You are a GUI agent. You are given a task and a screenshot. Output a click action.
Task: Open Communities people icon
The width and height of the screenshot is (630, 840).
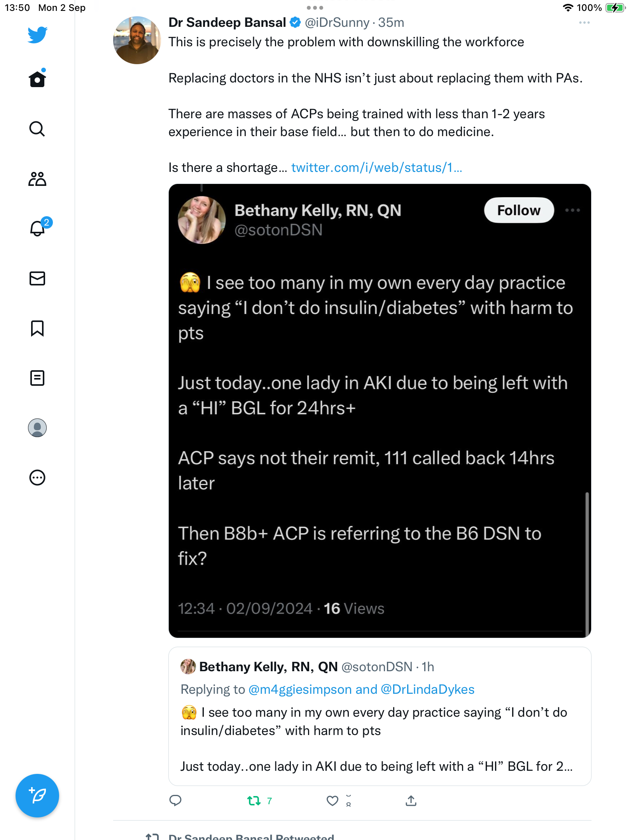tap(37, 179)
